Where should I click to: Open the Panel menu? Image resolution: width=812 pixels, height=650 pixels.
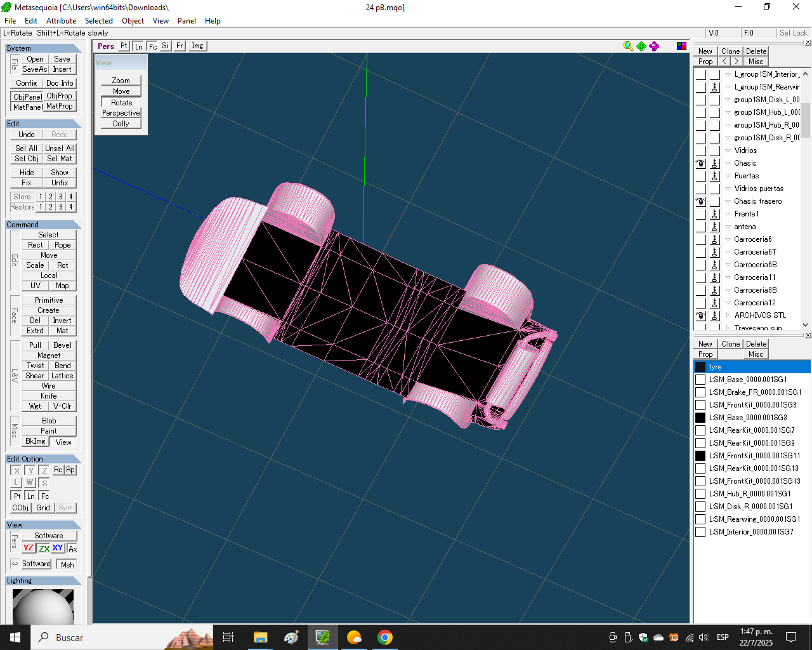click(187, 21)
